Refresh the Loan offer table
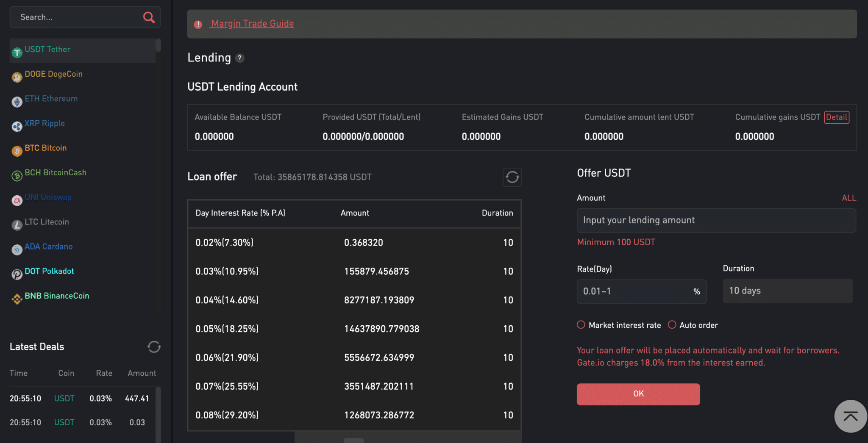 coord(512,177)
